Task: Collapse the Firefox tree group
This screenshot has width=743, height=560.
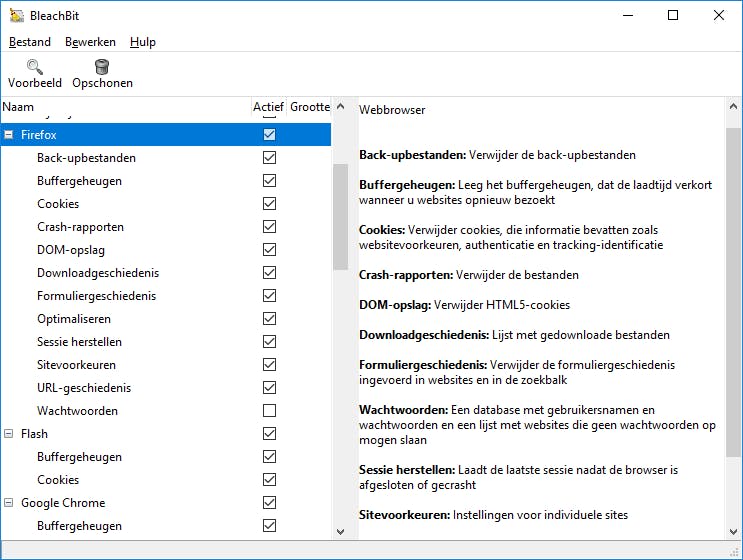Action: (x=9, y=135)
